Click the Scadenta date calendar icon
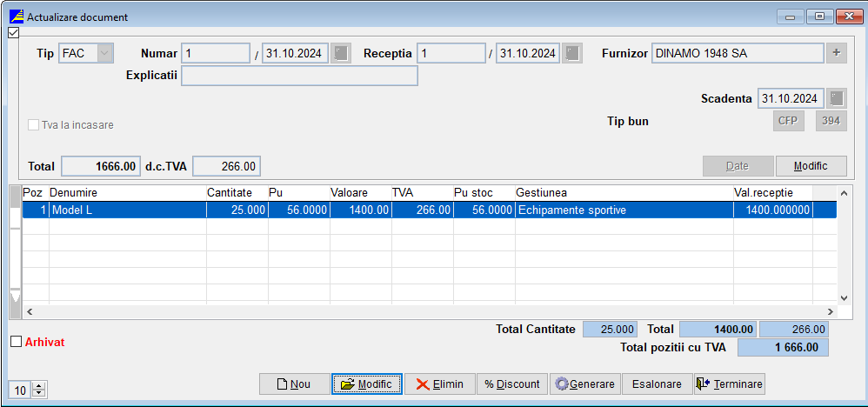The width and height of the screenshot is (868, 407). (x=837, y=98)
